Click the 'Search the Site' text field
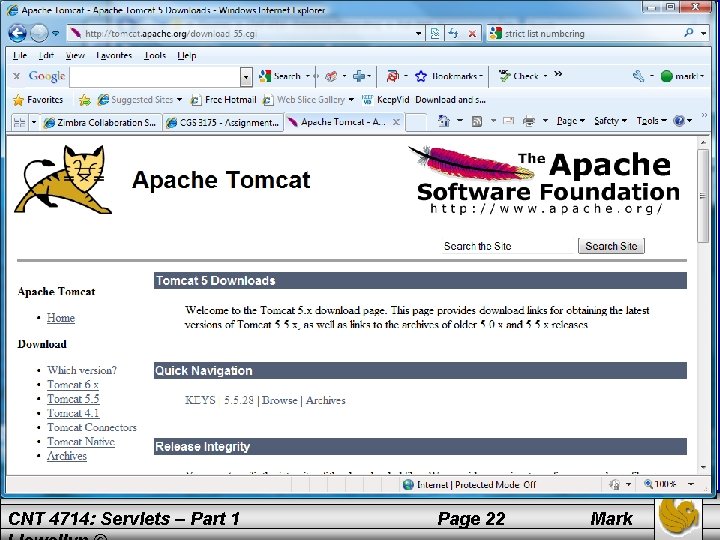720x540 pixels. tap(508, 246)
